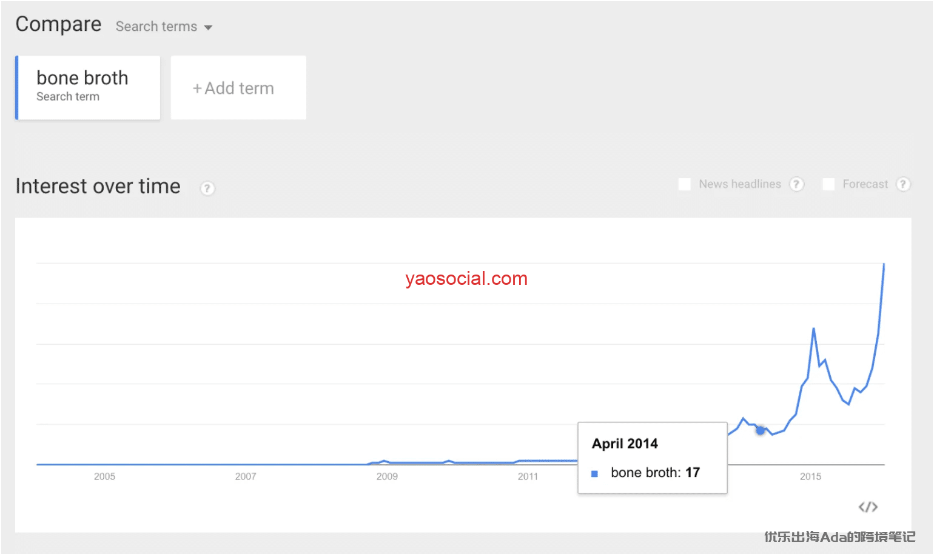This screenshot has width=934, height=560.
Task: Click the Interest over time heading
Action: tap(98, 187)
